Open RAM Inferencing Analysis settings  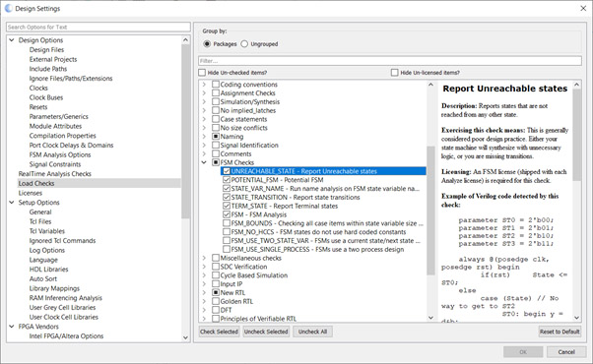point(65,298)
